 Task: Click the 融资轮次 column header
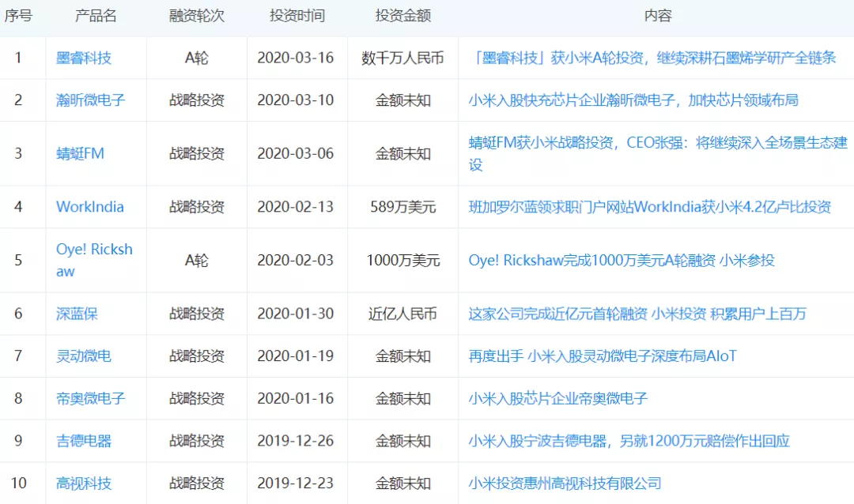click(x=197, y=16)
